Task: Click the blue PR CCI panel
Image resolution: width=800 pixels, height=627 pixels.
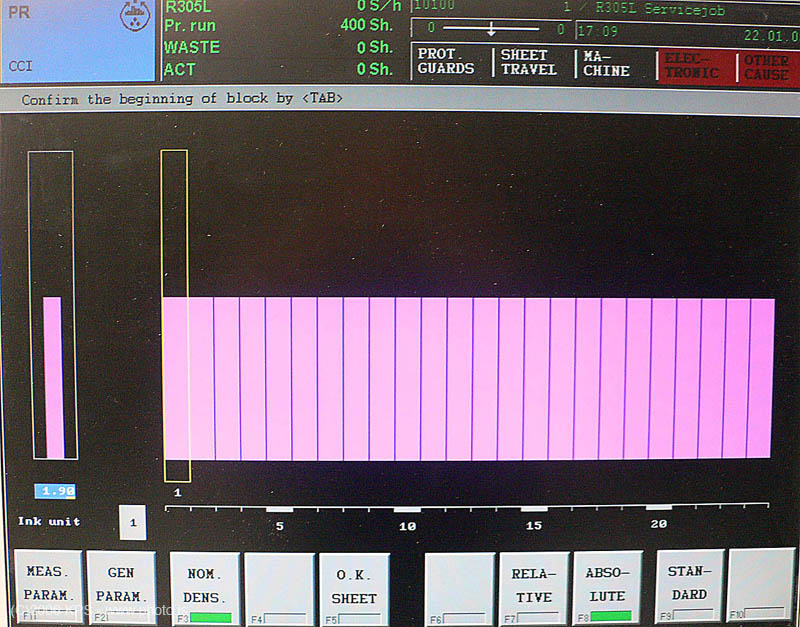Action: coord(78,40)
